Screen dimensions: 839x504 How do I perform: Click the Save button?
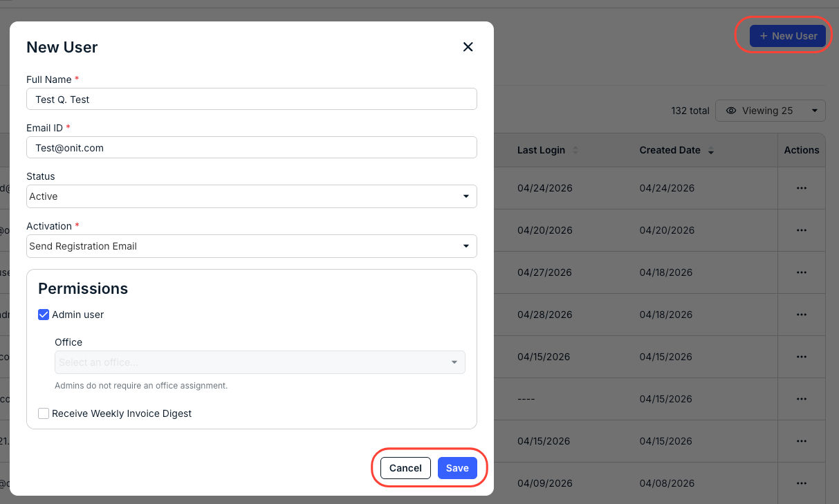457,468
